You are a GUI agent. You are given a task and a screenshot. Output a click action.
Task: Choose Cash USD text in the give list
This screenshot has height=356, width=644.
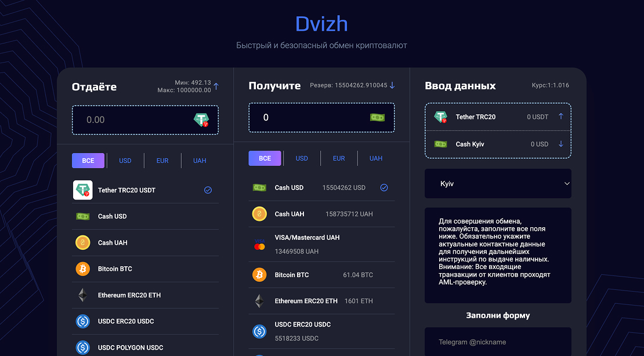112,216
